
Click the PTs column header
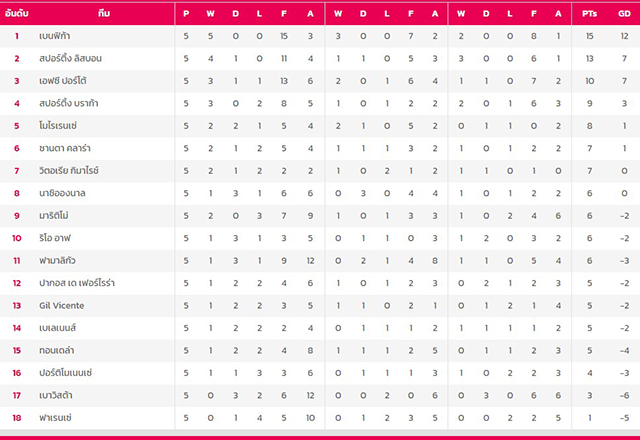click(x=589, y=13)
